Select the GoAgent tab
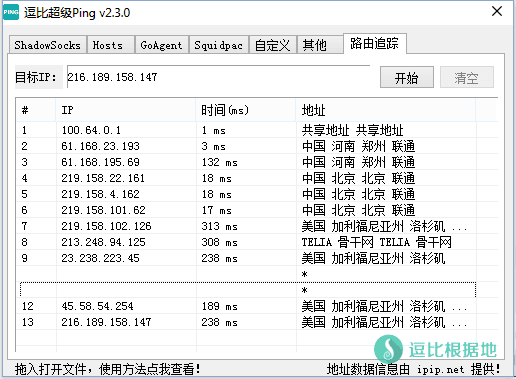This screenshot has height=379, width=516. pyautogui.click(x=162, y=45)
